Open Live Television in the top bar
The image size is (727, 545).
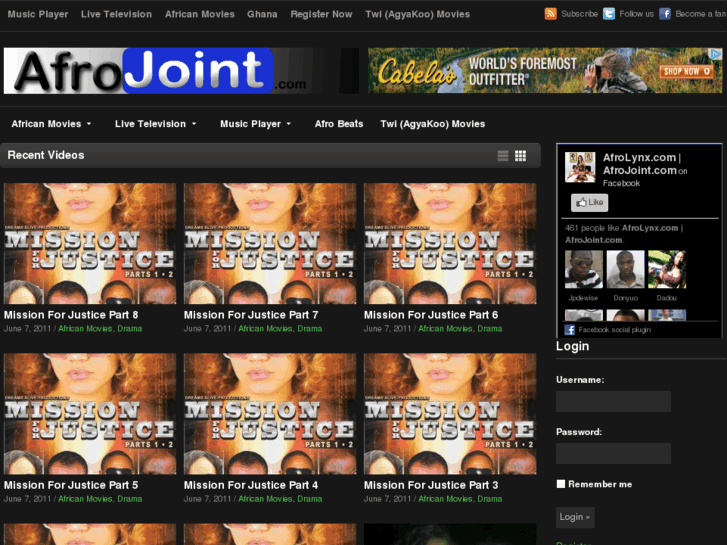click(116, 14)
